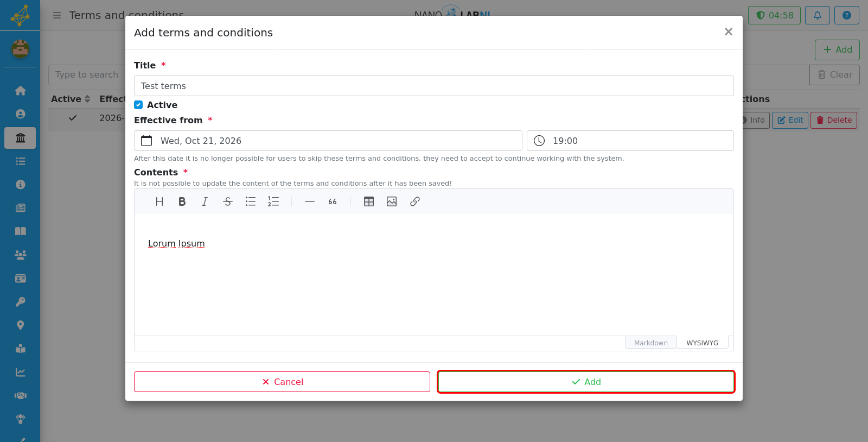
Task: Insert a bulleted list
Action: pos(251,201)
